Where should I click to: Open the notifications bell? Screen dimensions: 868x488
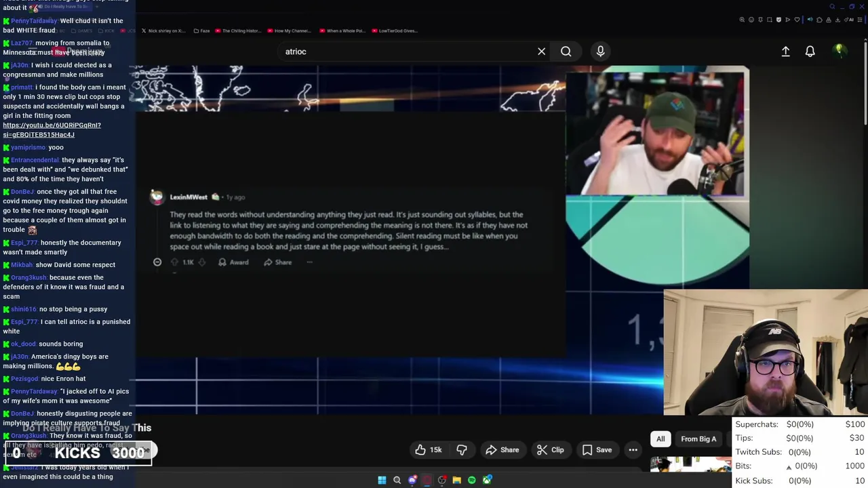coord(810,52)
